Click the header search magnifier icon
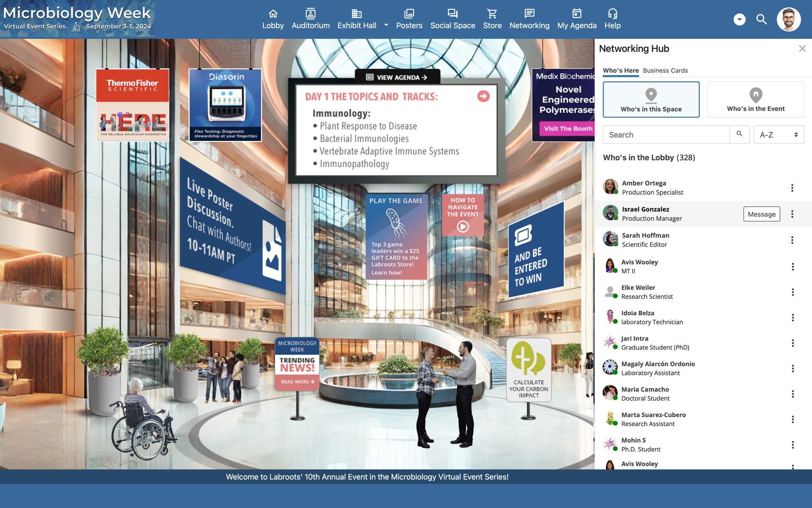 click(x=761, y=19)
